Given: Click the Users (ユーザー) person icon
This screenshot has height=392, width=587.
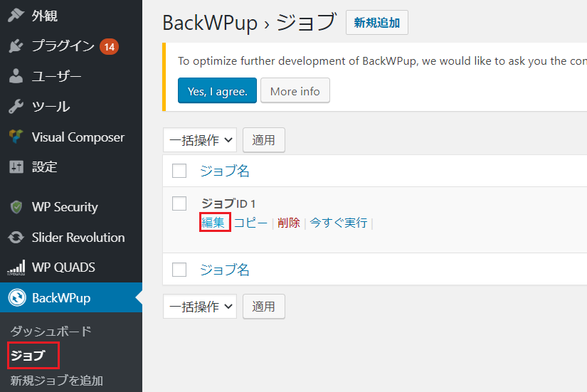Looking at the screenshot, I should (x=16, y=76).
